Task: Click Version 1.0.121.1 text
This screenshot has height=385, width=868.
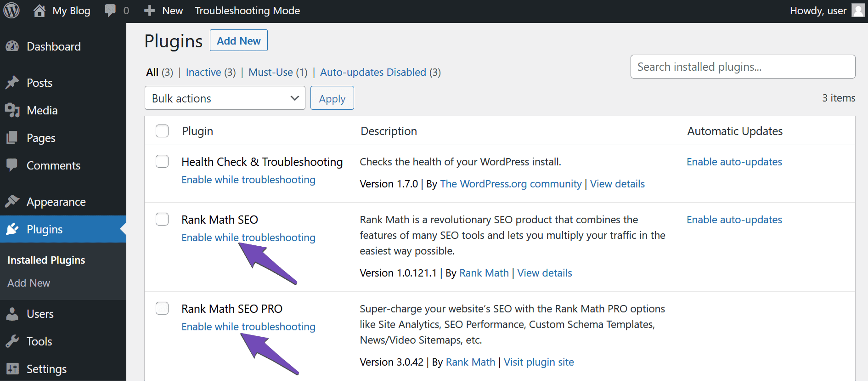Action: click(x=398, y=273)
